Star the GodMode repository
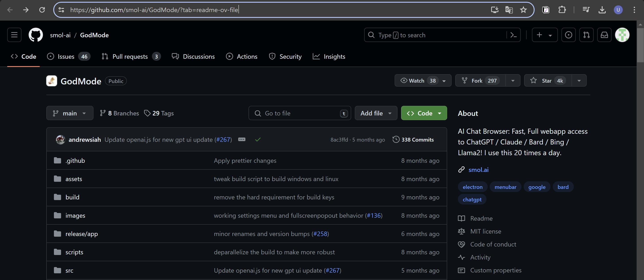The image size is (644, 280). point(548,81)
